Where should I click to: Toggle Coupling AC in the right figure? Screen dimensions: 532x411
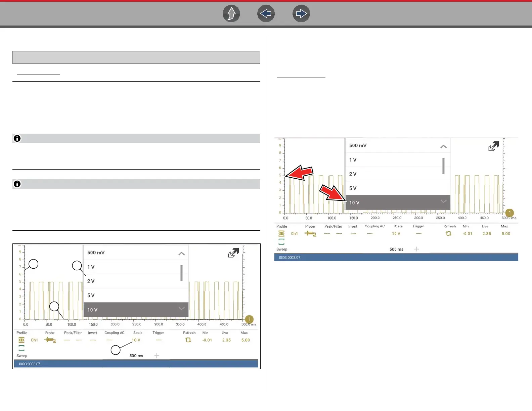370,234
